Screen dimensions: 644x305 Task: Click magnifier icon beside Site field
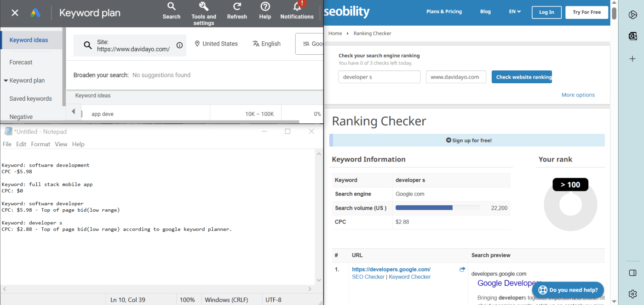(x=87, y=45)
